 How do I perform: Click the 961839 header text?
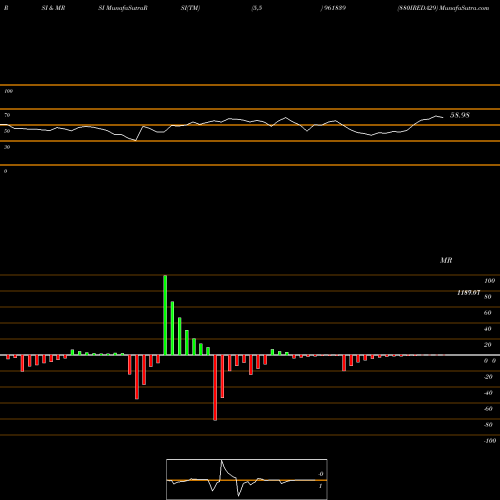[335, 8]
